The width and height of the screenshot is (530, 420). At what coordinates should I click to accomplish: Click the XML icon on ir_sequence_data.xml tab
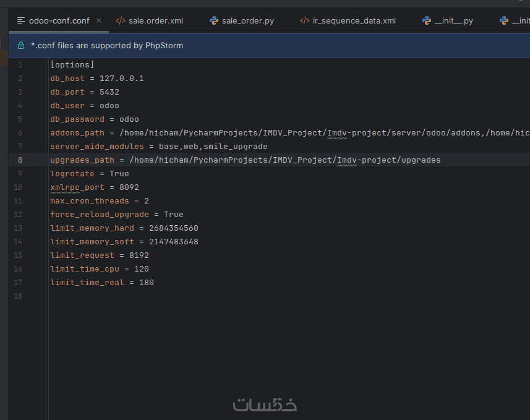click(304, 20)
